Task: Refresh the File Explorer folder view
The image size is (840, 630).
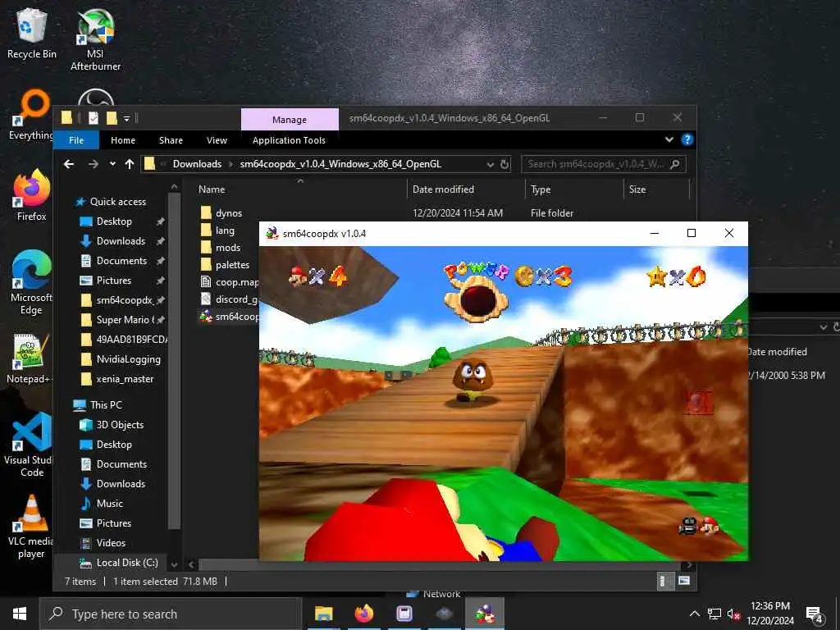Action: (x=504, y=164)
